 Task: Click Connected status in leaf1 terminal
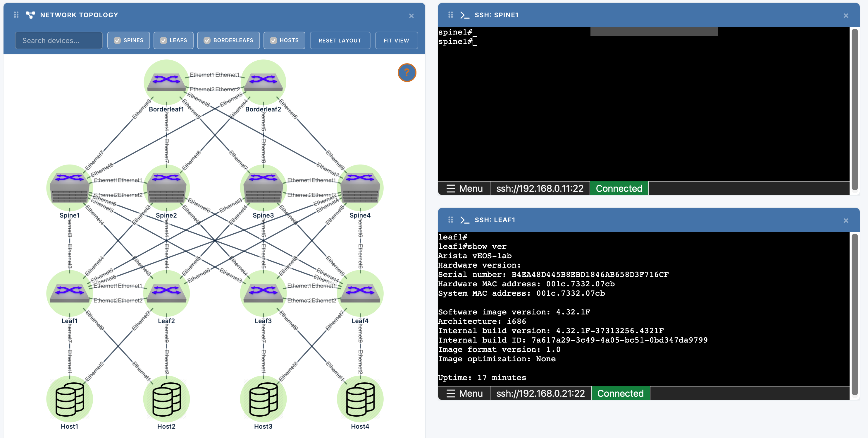pyautogui.click(x=620, y=393)
